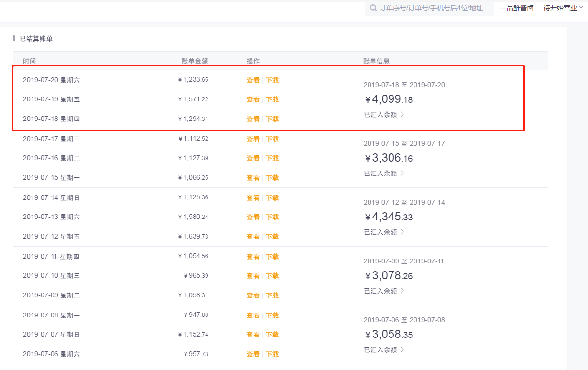View the 2019-07-14 bill
The width and height of the screenshot is (588, 370).
coord(253,198)
